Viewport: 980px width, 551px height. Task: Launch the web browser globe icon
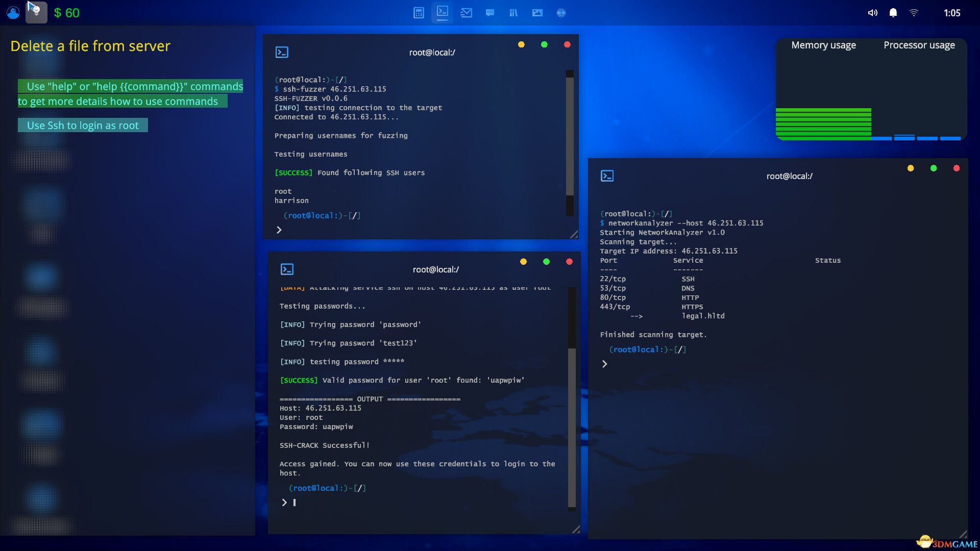click(x=561, y=13)
